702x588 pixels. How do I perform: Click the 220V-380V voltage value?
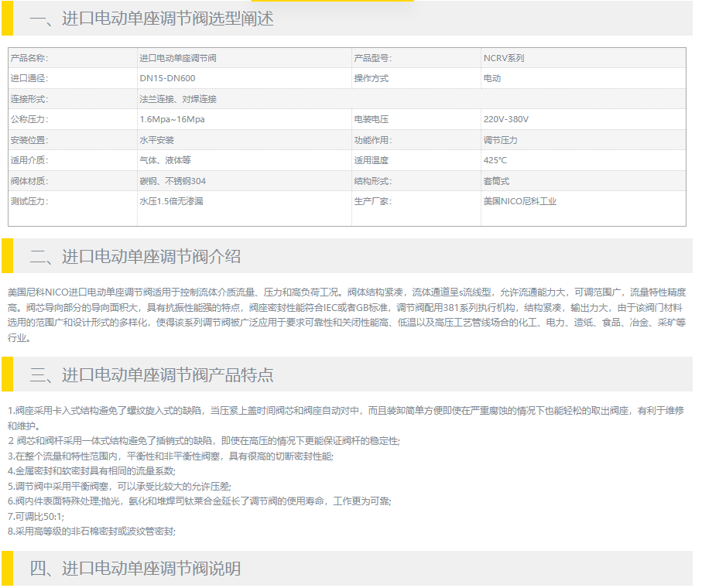click(x=506, y=119)
